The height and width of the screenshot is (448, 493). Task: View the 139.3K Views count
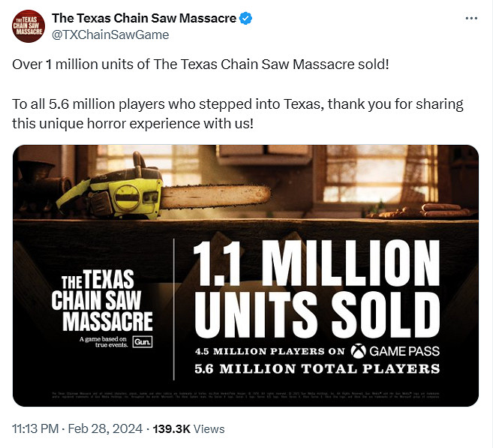(188, 429)
